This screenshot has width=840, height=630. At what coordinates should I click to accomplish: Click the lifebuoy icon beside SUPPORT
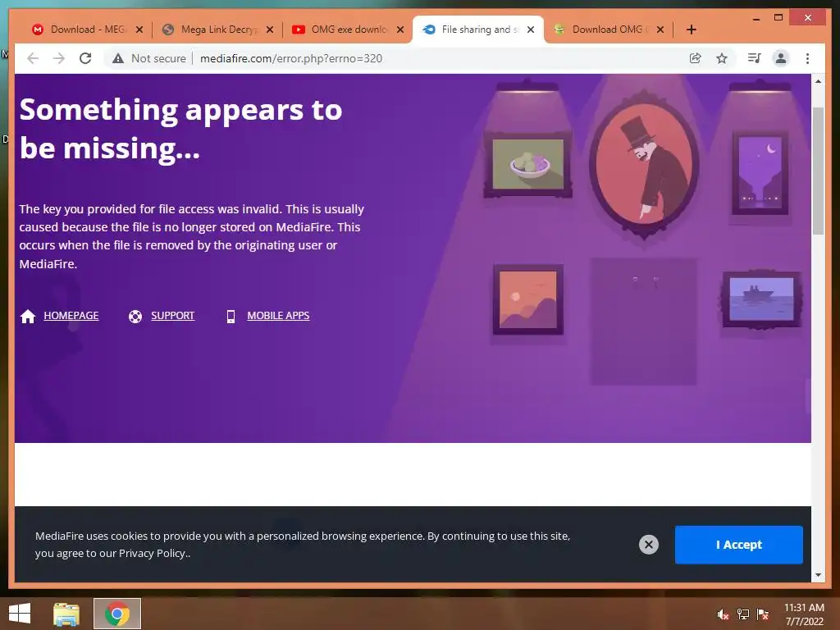[135, 317]
